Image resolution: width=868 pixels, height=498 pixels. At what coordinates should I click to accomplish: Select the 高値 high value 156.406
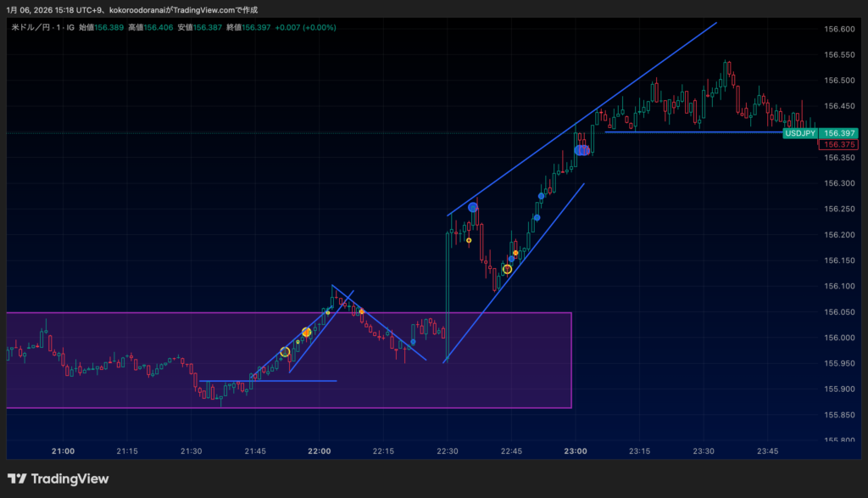coord(159,27)
